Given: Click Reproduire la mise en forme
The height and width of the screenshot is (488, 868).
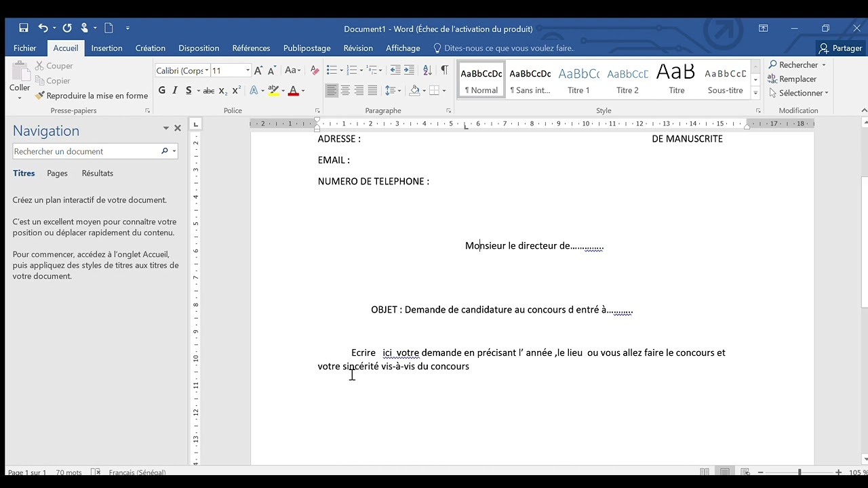Looking at the screenshot, I should pos(92,96).
